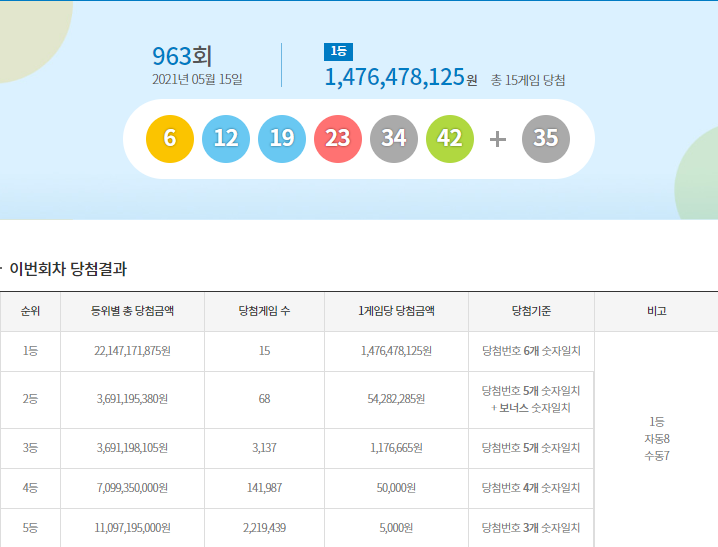
Task: Click the per-game prize 1,476,478,125원 cell
Action: click(397, 351)
